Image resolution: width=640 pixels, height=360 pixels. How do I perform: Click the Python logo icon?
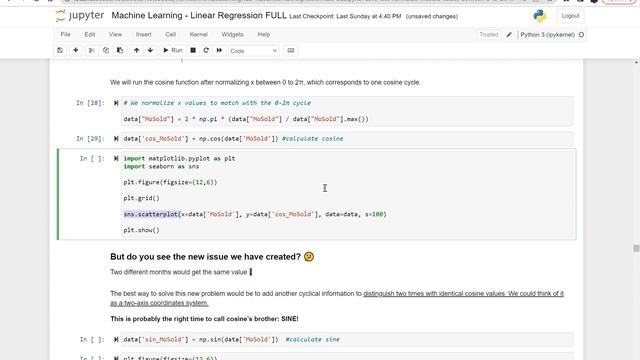(x=540, y=16)
